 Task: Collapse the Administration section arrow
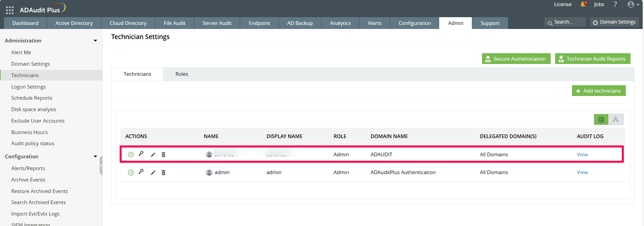[95, 41]
